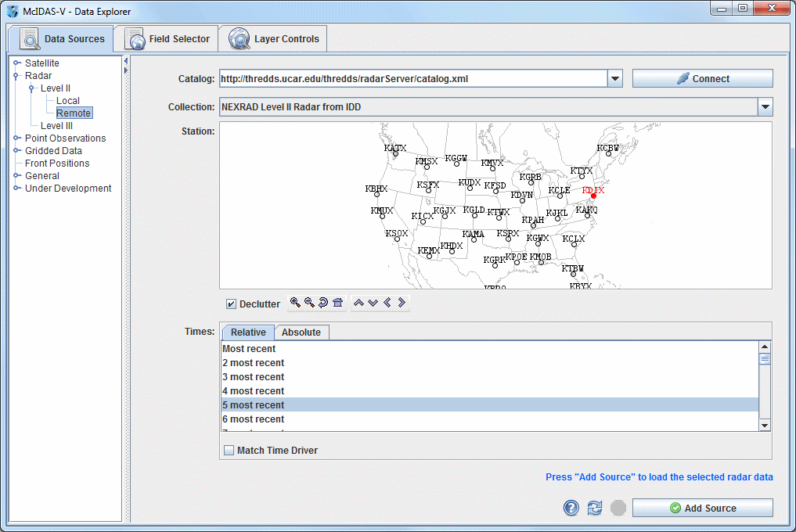Choose '2 most recent' time
This screenshot has height=532, width=796.
[491, 363]
